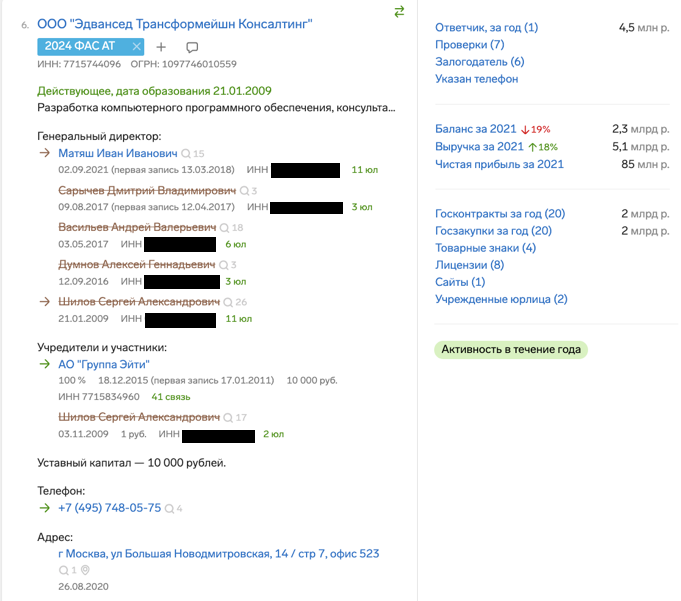Open 2 юл link for founder Шилов
Image resolution: width=681 pixels, height=601 pixels.
(274, 434)
